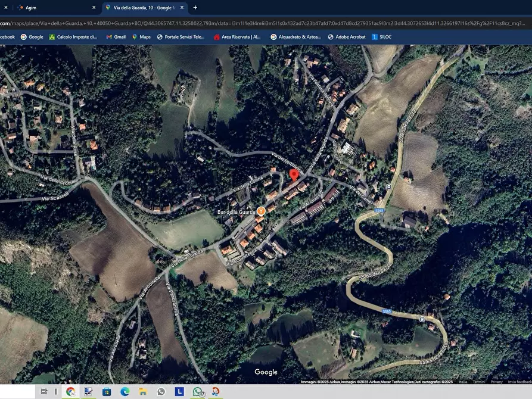This screenshot has width=532, height=399.
Task: Launch Microsoft Edge from the taskbar
Action: 125,391
